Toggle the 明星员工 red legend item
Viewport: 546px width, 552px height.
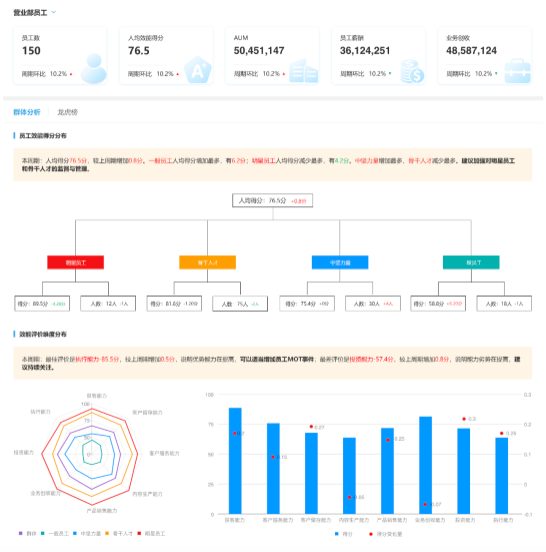(x=151, y=534)
